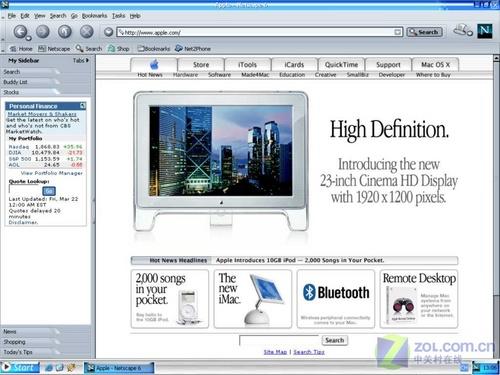Image resolution: width=500 pixels, height=375 pixels.
Task: Click the Net2Phone toolbar shortcut
Action: (193, 49)
